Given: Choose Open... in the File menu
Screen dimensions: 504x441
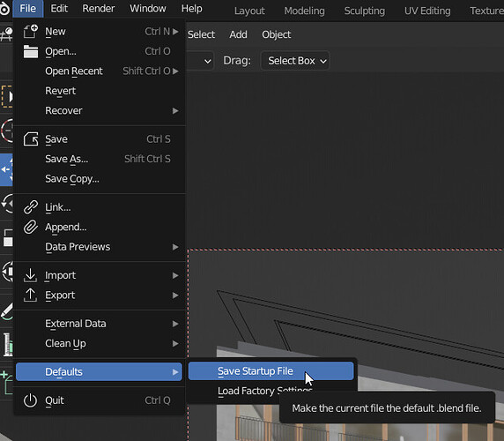Looking at the screenshot, I should (99, 51).
